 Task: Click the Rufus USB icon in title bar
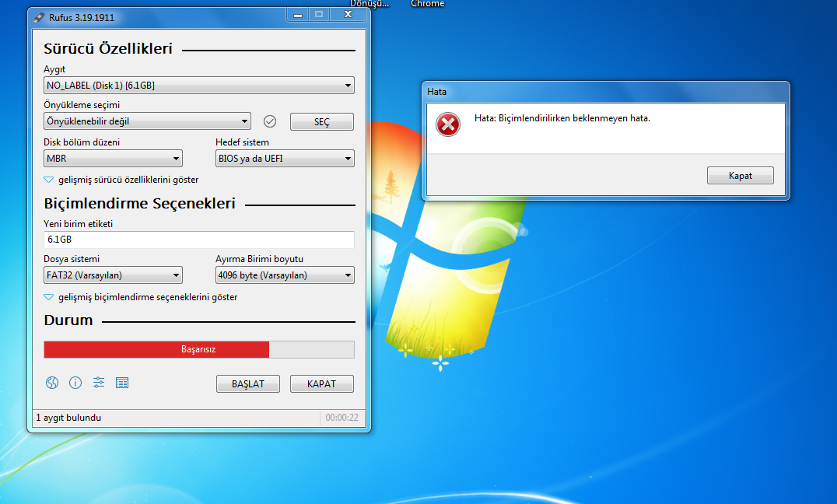[x=38, y=18]
